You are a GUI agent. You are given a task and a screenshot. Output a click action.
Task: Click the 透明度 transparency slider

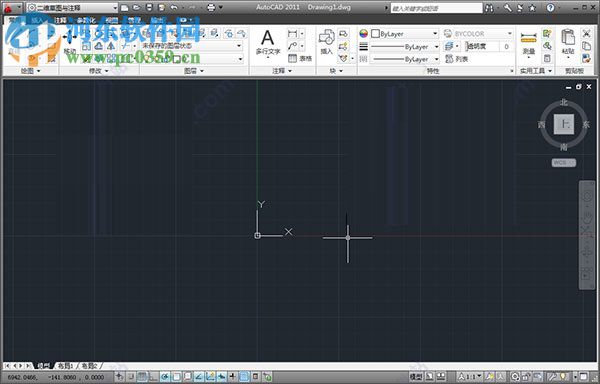point(483,47)
